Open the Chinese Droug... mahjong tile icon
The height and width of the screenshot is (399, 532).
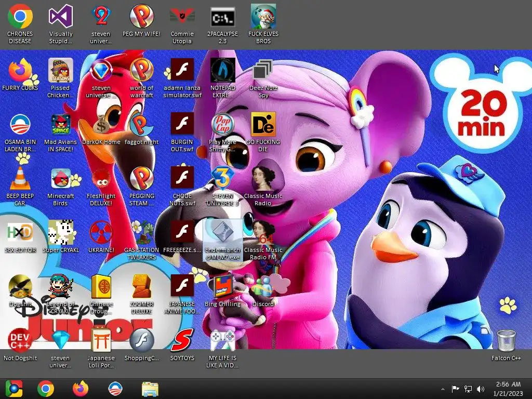point(101,294)
